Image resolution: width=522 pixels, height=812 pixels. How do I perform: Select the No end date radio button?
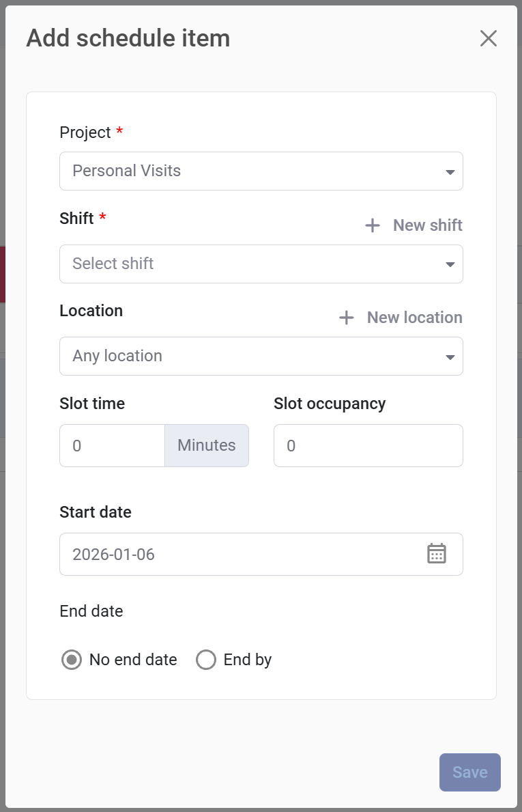pyautogui.click(x=72, y=660)
